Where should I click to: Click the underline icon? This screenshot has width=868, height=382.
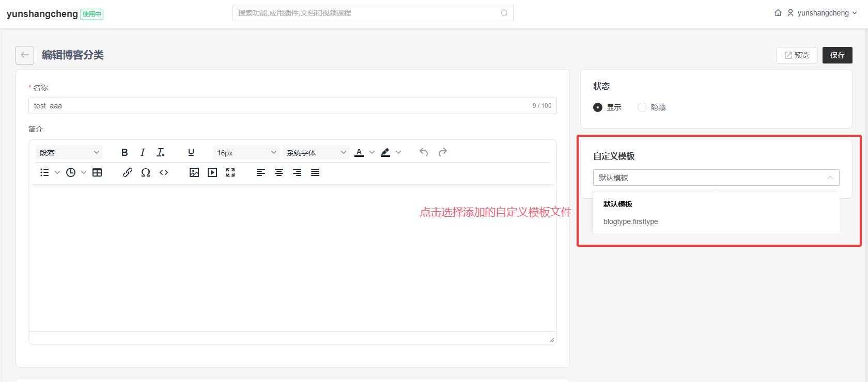click(191, 152)
